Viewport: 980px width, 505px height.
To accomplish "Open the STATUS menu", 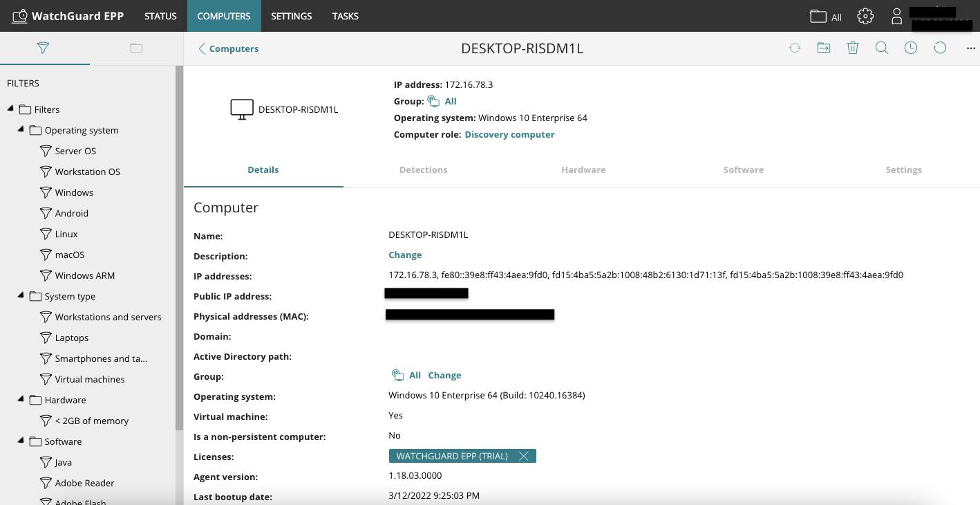I will coord(160,16).
